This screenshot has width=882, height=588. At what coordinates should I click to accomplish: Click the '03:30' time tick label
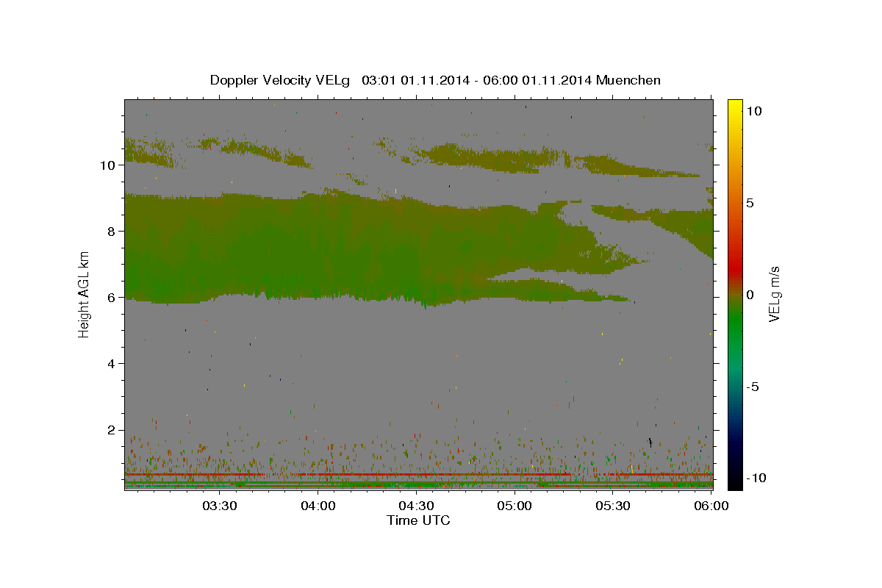coord(219,506)
